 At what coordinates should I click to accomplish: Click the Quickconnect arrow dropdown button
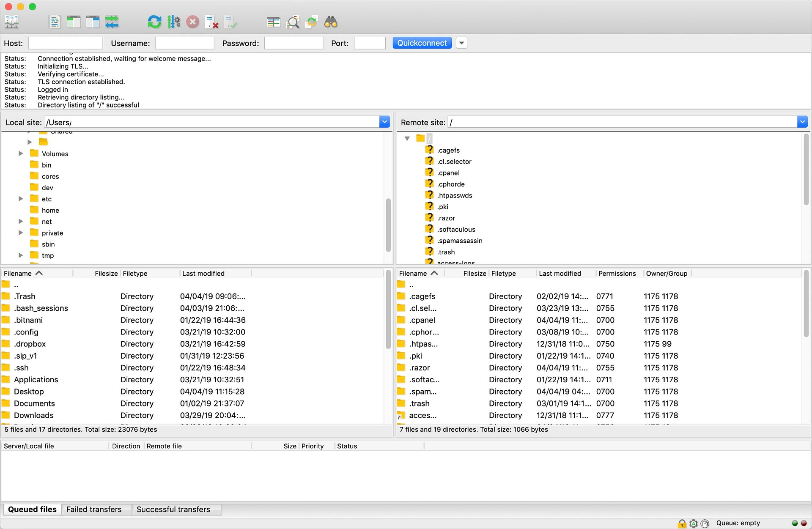[461, 43]
